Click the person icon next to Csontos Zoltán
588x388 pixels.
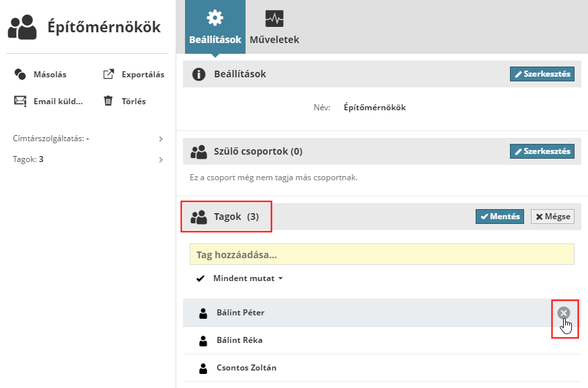tap(203, 368)
